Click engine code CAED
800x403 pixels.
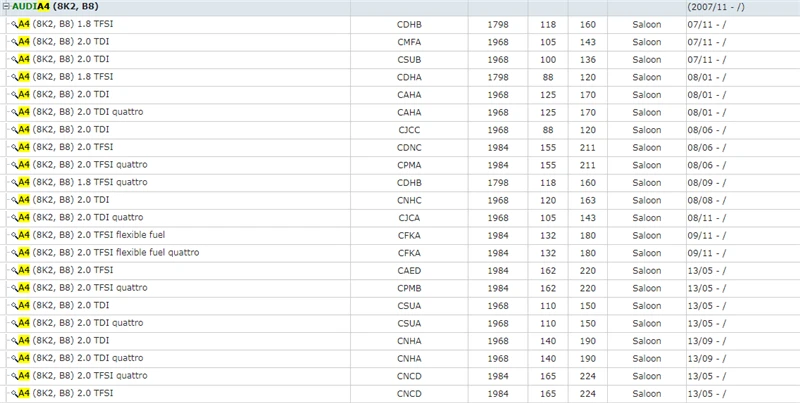(409, 271)
